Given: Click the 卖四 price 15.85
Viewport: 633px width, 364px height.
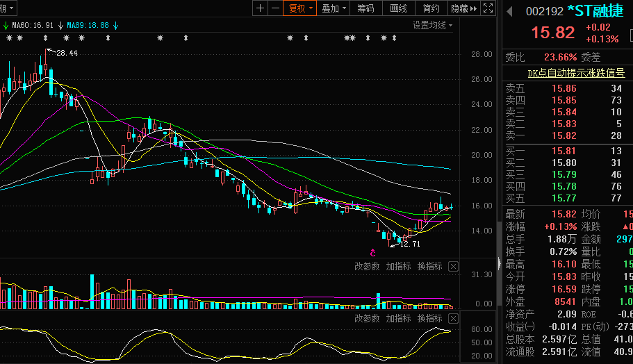Looking at the screenshot, I should click(564, 100).
